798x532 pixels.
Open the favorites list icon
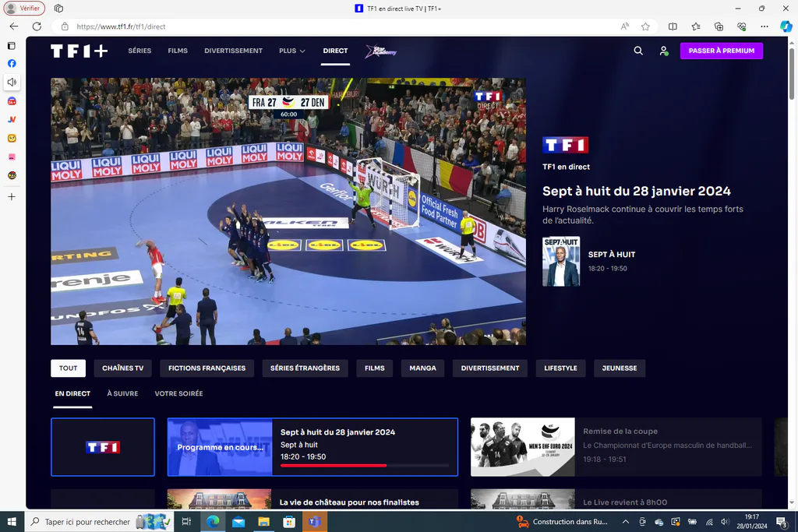(696, 26)
